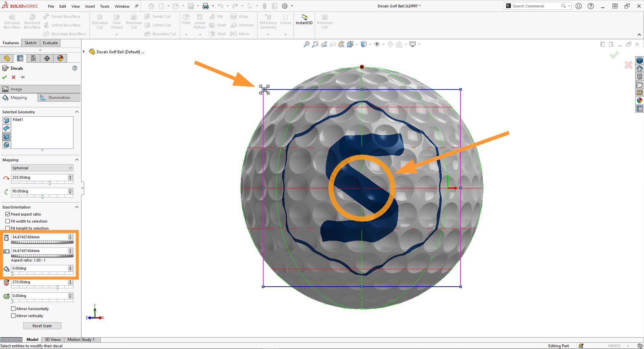Collapse the Size/Orientation section
The image size is (644, 349).
click(77, 207)
